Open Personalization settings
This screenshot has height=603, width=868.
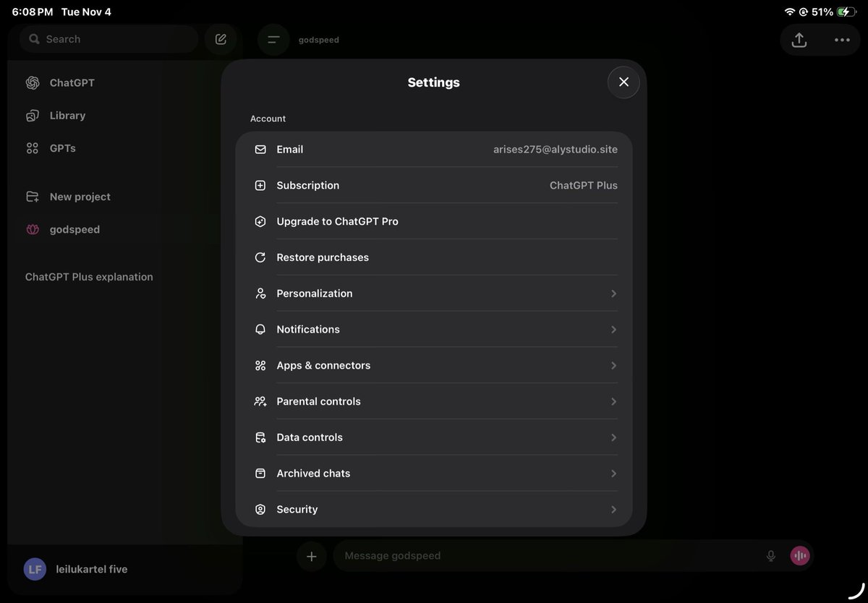coord(434,294)
